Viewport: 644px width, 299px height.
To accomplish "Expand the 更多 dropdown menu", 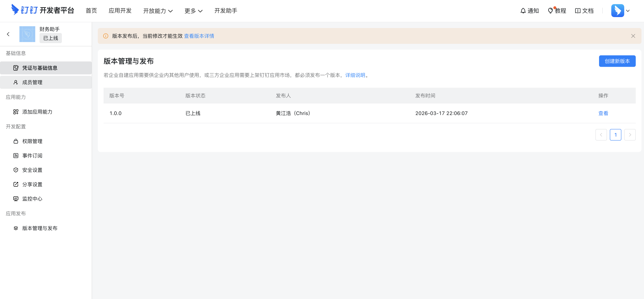I will click(x=193, y=11).
